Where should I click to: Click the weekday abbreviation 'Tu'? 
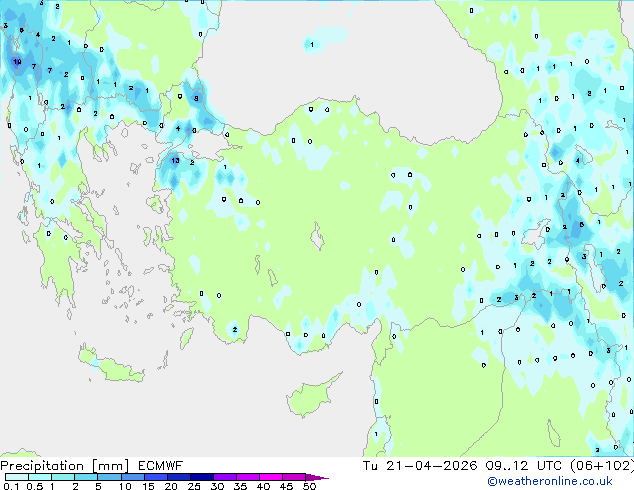coord(370,466)
